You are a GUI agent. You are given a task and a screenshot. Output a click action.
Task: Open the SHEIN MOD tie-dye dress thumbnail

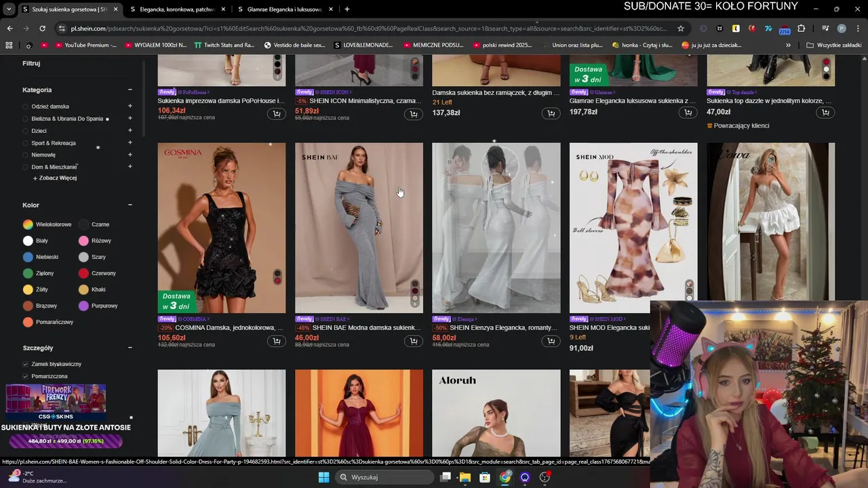tap(633, 228)
